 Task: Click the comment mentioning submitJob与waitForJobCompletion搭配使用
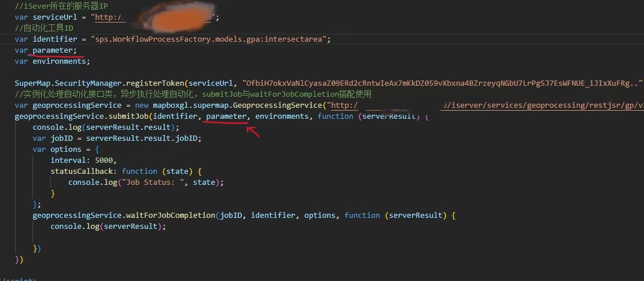click(193, 94)
